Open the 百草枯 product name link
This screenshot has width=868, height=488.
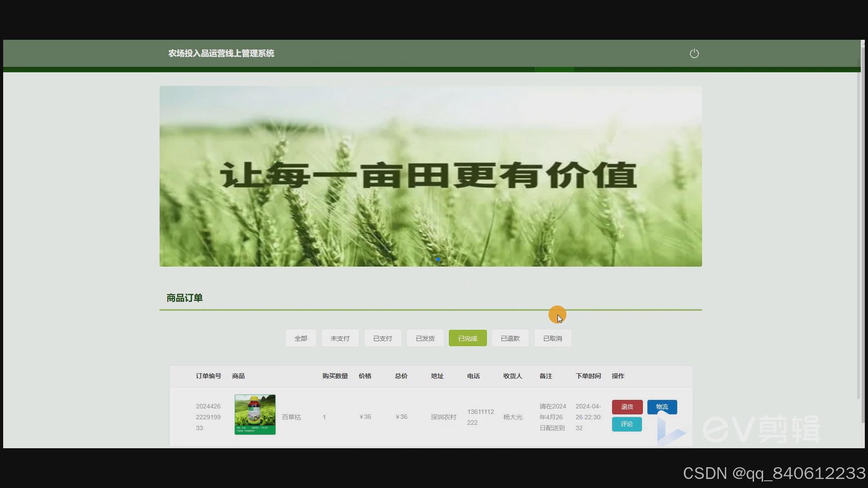click(291, 417)
